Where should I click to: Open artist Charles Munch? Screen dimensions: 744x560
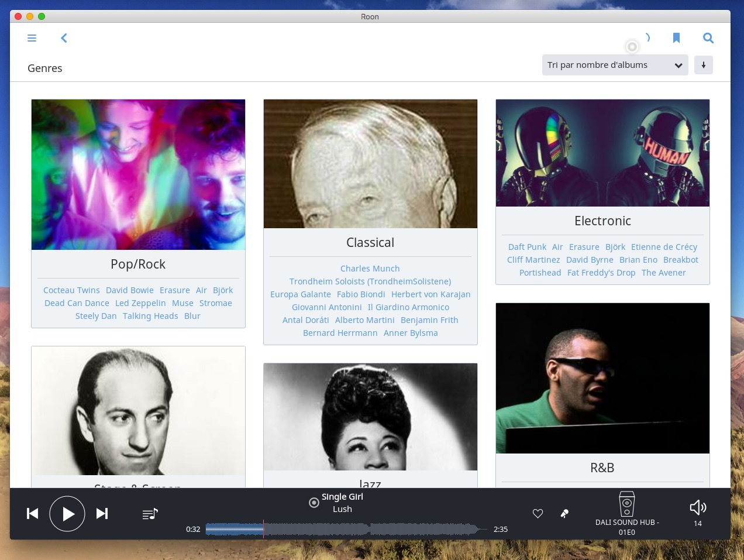click(370, 269)
